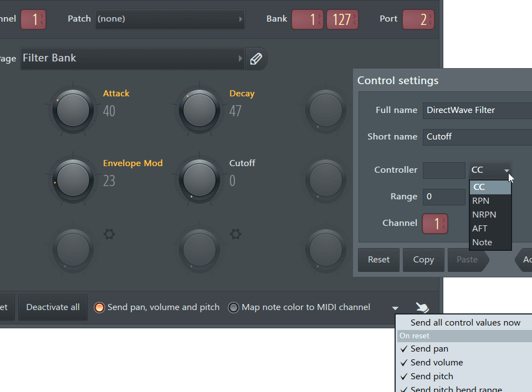Increase the Bank value showing 127
The height and width of the screenshot is (392, 532).
pyautogui.click(x=342, y=18)
